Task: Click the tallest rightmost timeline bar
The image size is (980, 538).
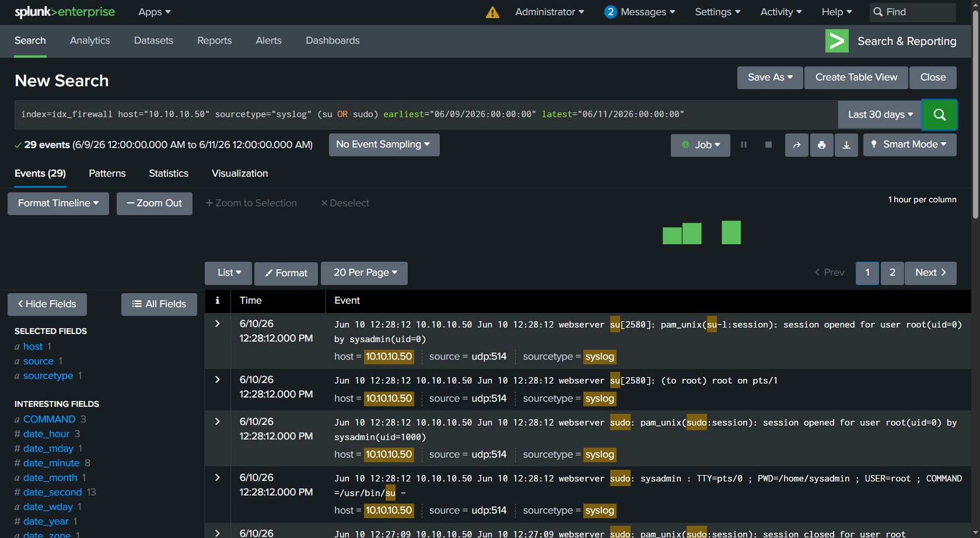Action: (x=731, y=233)
